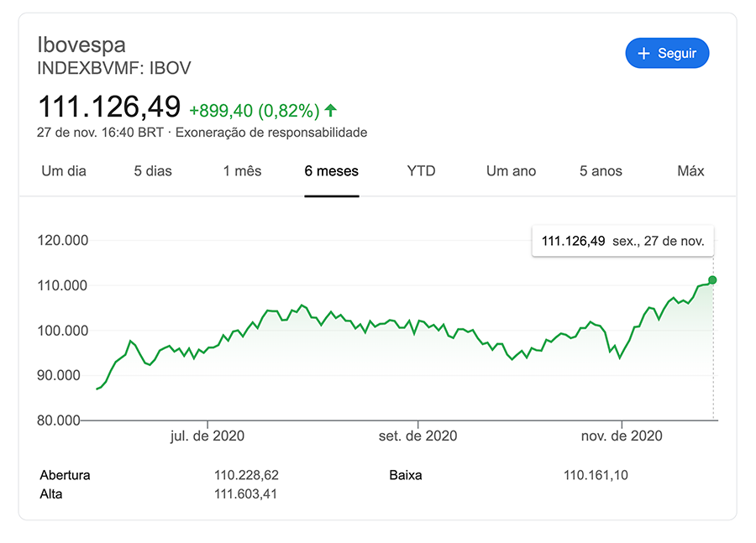The image size is (756, 543).
Task: View the 5 anos chart range
Action: (x=601, y=171)
